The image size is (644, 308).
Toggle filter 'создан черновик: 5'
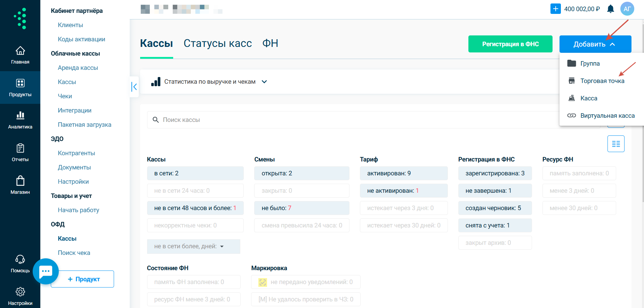click(x=494, y=208)
